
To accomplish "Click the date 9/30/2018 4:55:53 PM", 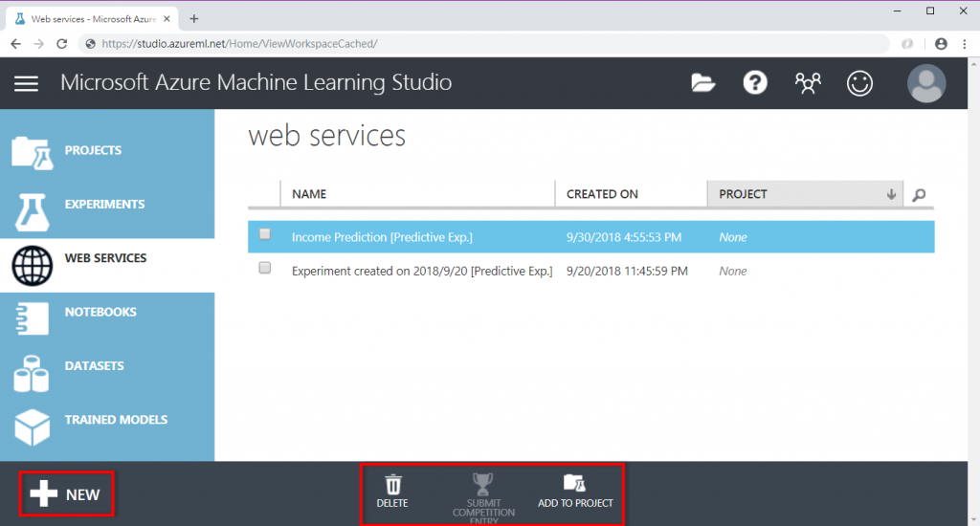I will point(624,237).
